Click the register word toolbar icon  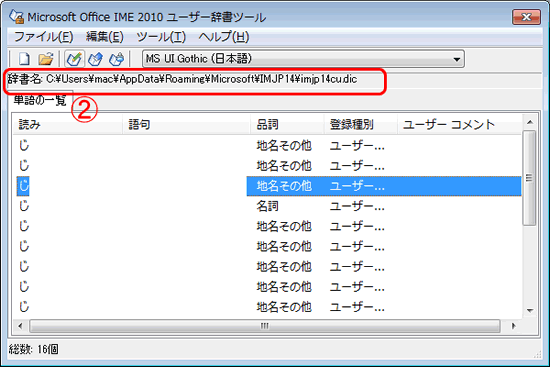pos(74,59)
